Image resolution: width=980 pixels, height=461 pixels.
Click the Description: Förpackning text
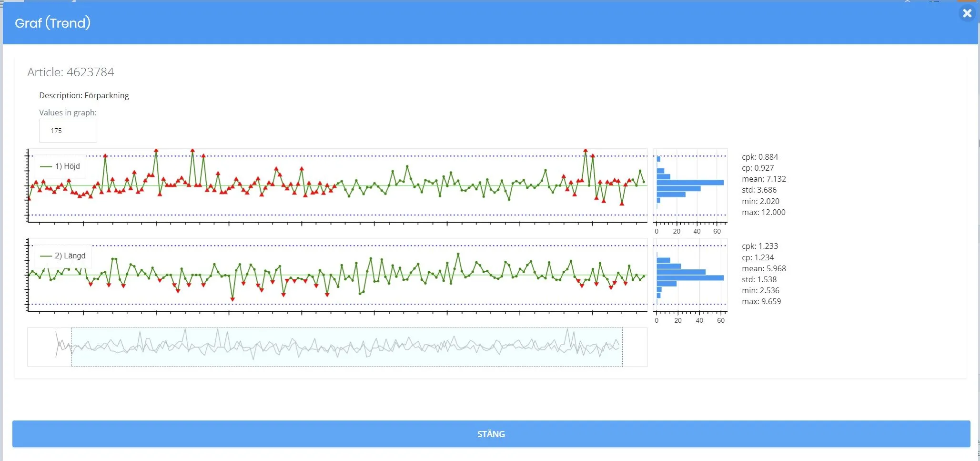pos(84,95)
